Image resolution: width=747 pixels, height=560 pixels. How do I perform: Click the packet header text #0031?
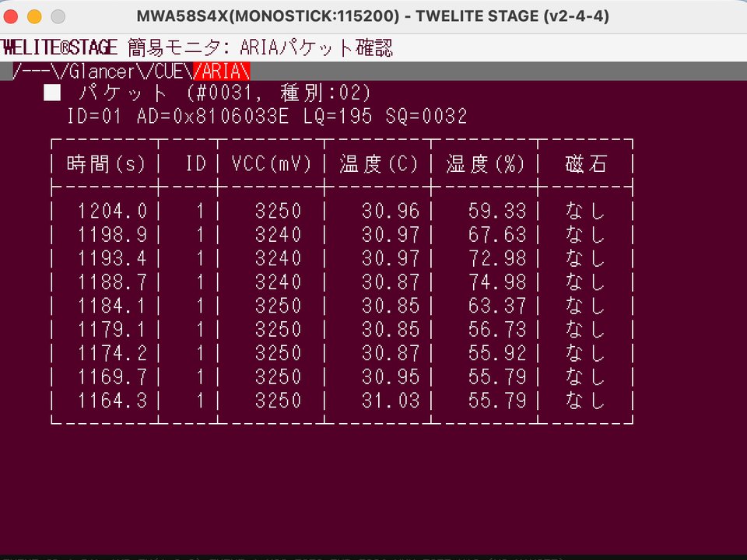[224, 93]
